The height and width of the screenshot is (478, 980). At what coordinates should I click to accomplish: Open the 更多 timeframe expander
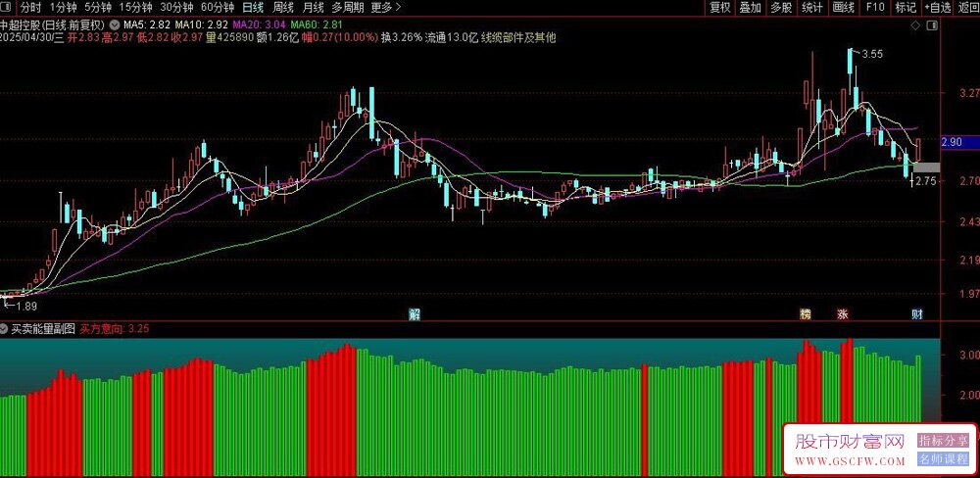point(385,8)
